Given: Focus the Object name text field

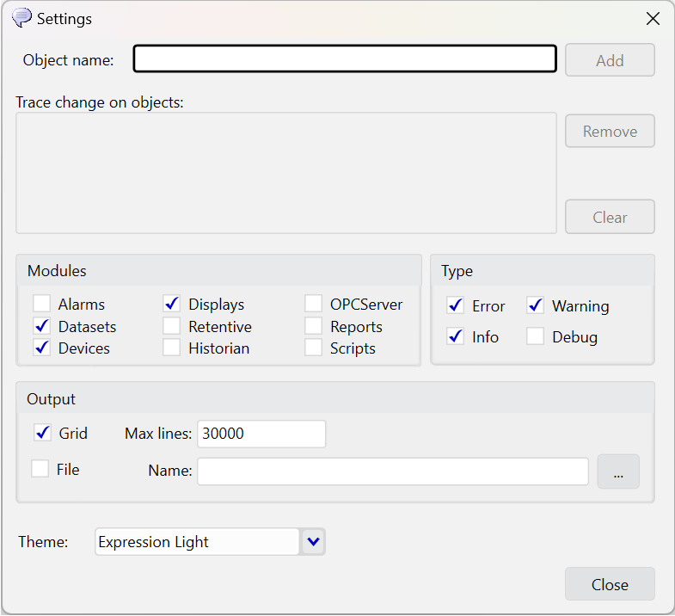Looking at the screenshot, I should [x=345, y=59].
